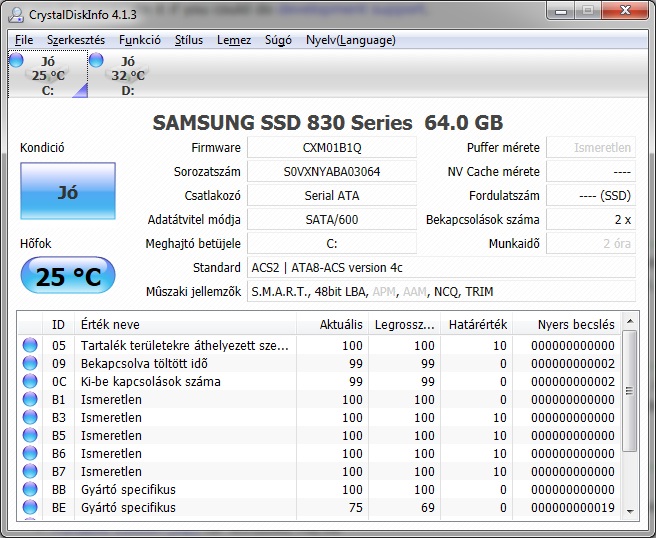The width and height of the screenshot is (656, 538).
Task: Select the Ismeretlen row with ID B1
Action: (319, 399)
